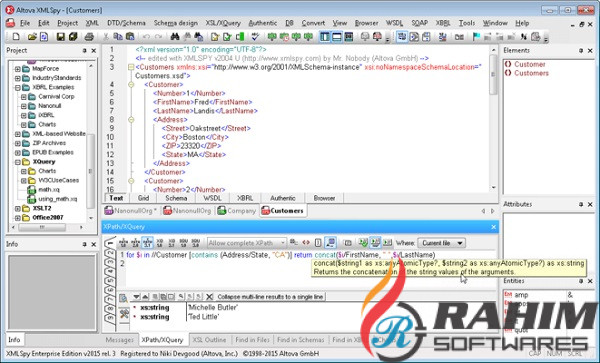This screenshot has height=363, width=600.
Task: Click the Copy icon in toolbar
Action: 118,37
